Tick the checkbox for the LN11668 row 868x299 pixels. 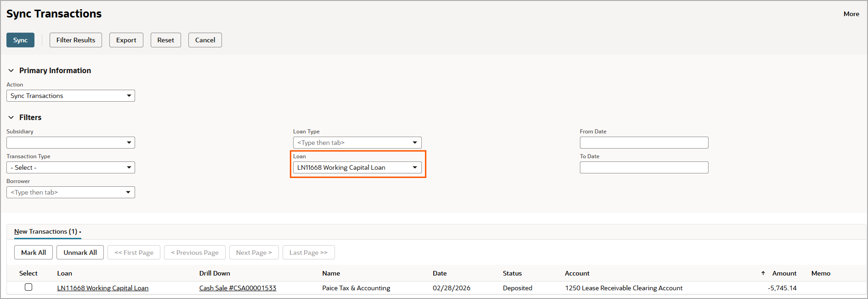[x=28, y=287]
